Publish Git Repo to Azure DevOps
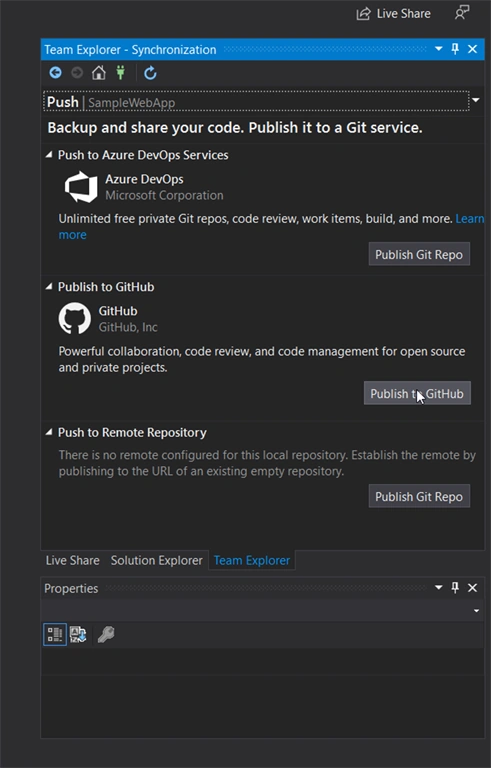 [419, 254]
